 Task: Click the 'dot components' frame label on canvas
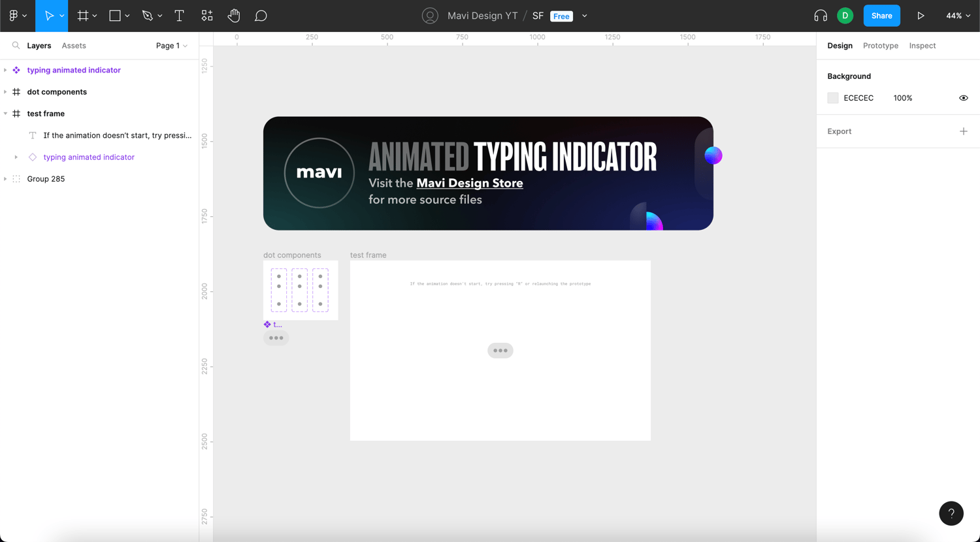(292, 255)
